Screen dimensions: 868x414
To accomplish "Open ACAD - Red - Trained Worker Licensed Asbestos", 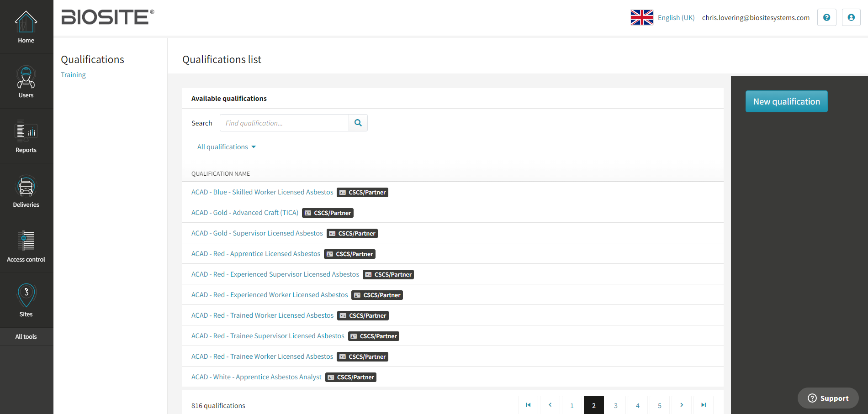I will (x=263, y=315).
